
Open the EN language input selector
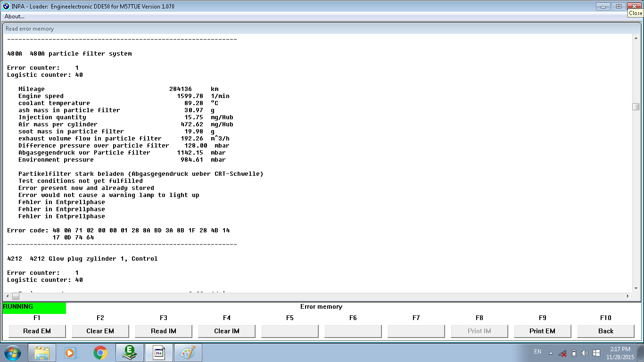coord(537,352)
